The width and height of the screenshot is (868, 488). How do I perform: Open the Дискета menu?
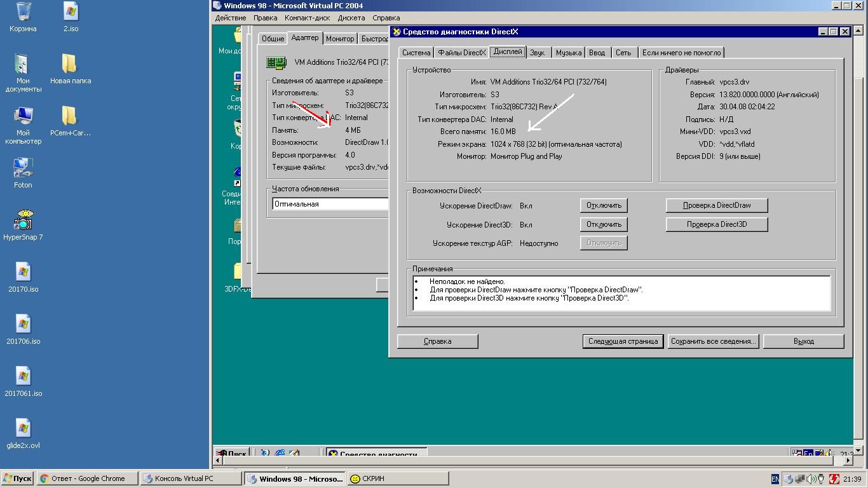351,18
